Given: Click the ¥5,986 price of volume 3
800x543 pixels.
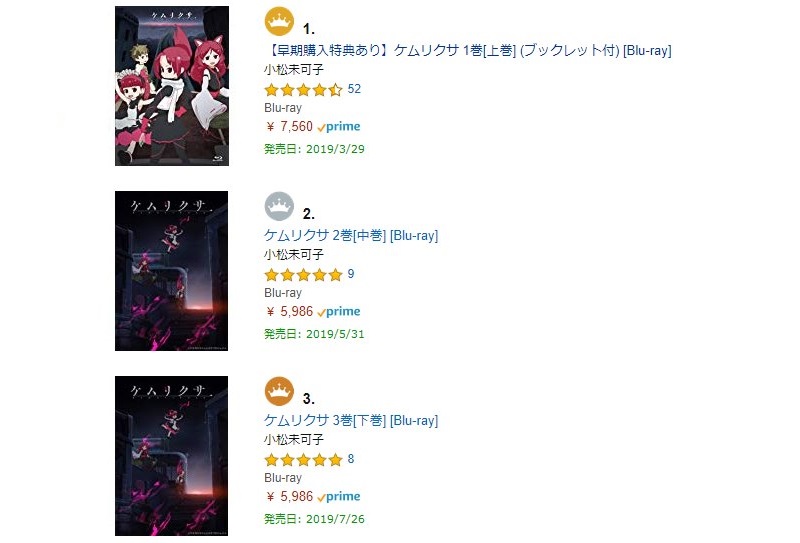Looking at the screenshot, I should (x=290, y=497).
